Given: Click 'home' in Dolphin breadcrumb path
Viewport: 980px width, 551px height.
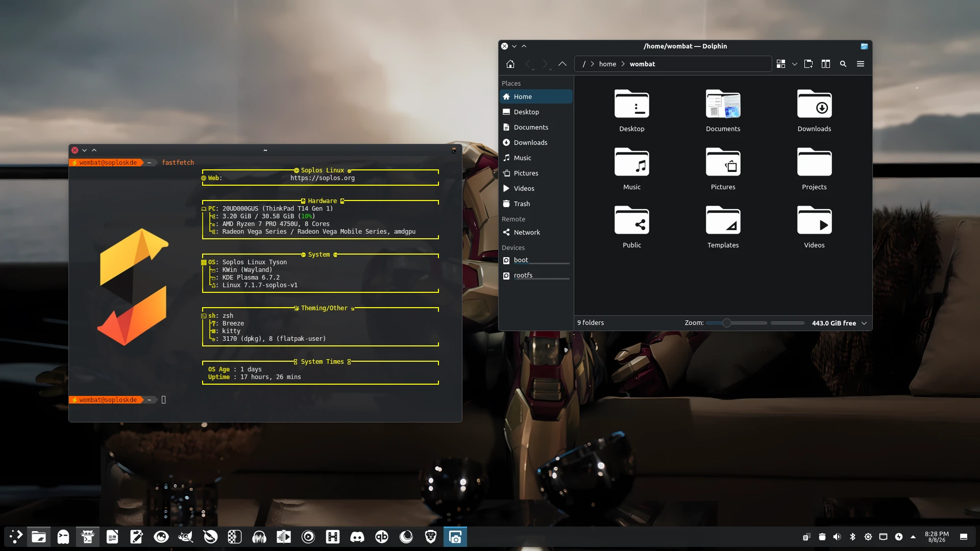Looking at the screenshot, I should point(607,64).
